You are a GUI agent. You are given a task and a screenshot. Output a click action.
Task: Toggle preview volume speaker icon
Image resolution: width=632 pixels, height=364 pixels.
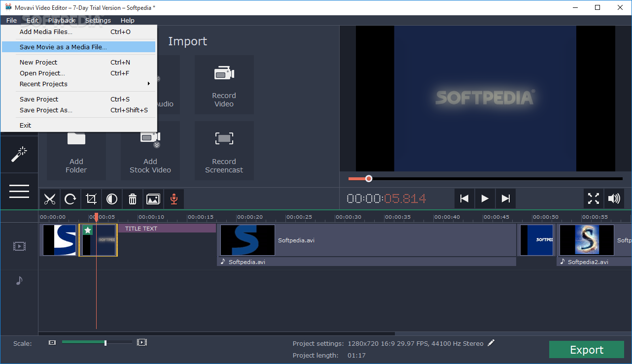[x=614, y=199]
